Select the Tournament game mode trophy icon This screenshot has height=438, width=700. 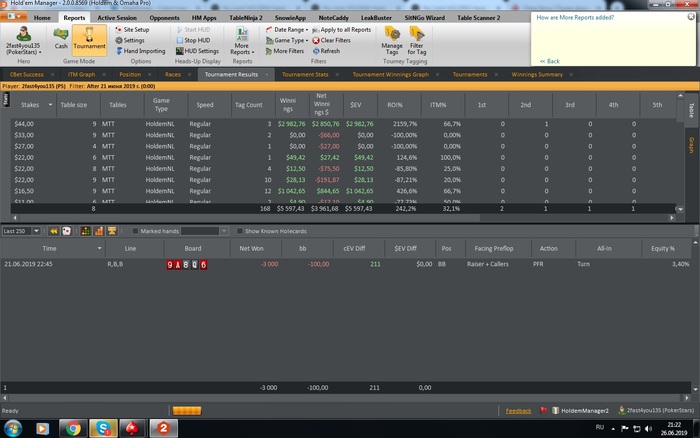pyautogui.click(x=89, y=39)
